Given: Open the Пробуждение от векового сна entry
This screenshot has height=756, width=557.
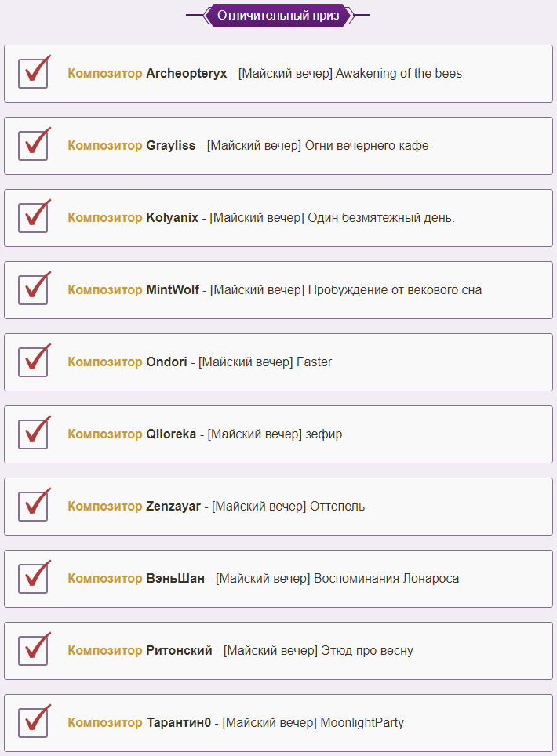Looking at the screenshot, I should [x=395, y=289].
